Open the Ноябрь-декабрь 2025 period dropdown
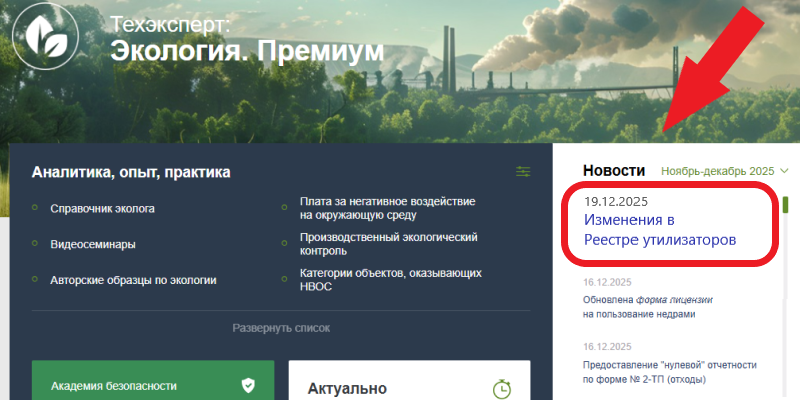 tap(725, 171)
